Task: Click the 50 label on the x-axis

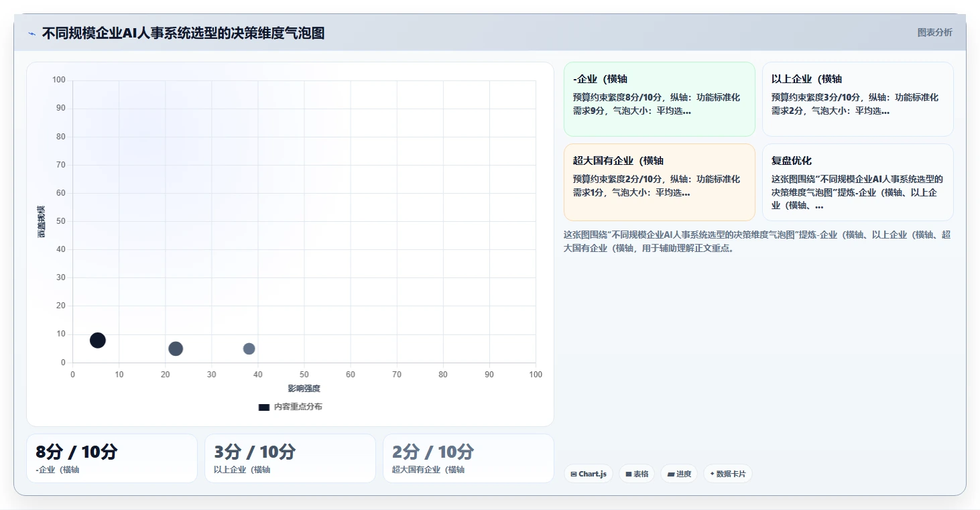Action: pos(304,375)
